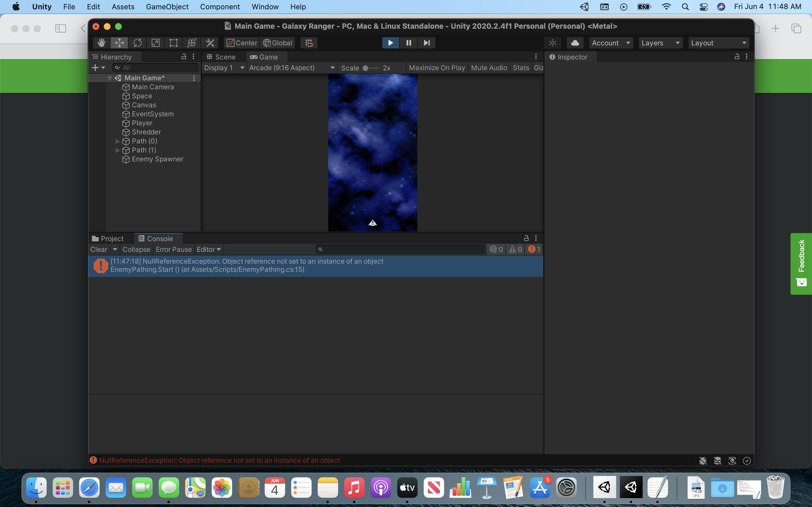Expand Path (0) in Hierarchy
Image resolution: width=812 pixels, height=507 pixels.
pyautogui.click(x=118, y=141)
